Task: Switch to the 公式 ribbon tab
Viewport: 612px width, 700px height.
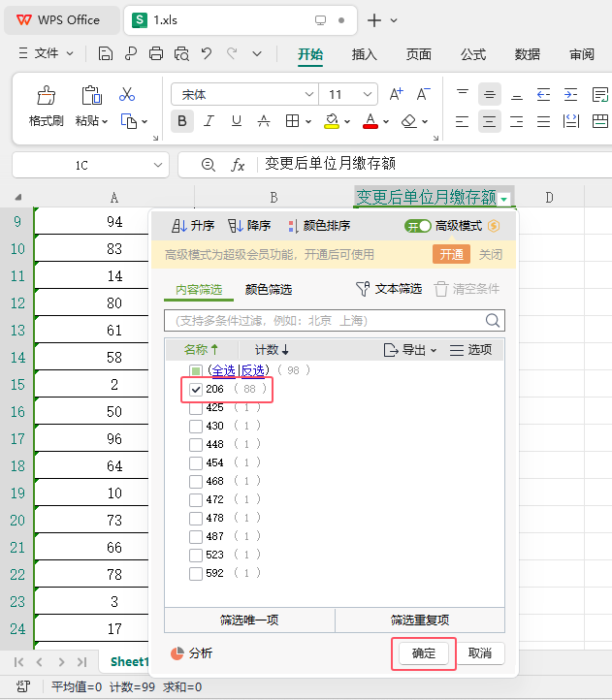Action: pyautogui.click(x=473, y=54)
